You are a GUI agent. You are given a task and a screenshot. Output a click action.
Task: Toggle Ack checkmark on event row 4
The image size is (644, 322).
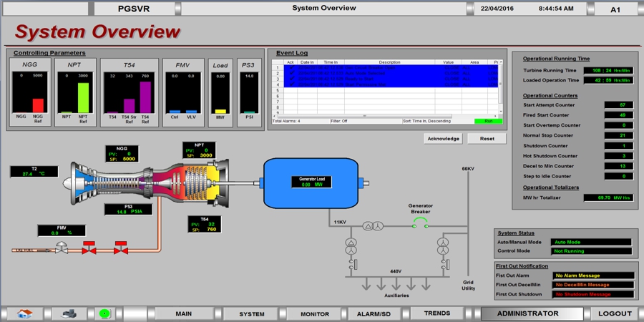pos(291,84)
